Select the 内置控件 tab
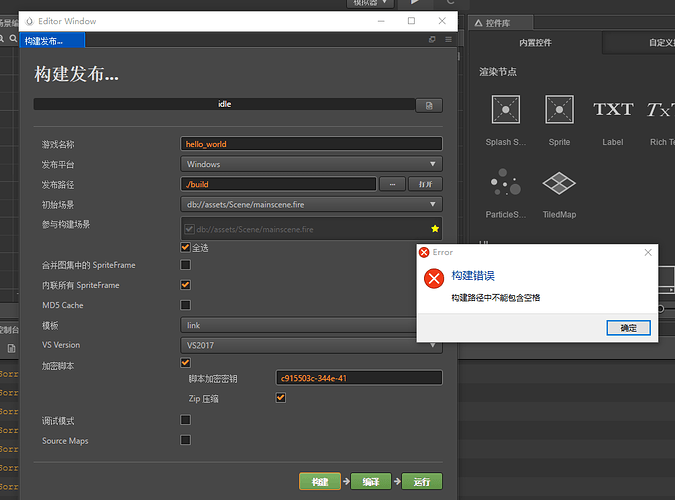The width and height of the screenshot is (675, 500). (535, 43)
